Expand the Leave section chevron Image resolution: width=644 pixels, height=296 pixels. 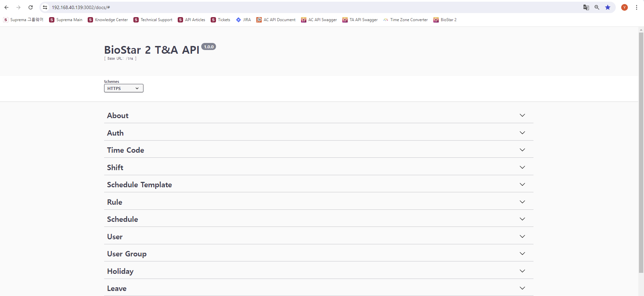pyautogui.click(x=522, y=288)
